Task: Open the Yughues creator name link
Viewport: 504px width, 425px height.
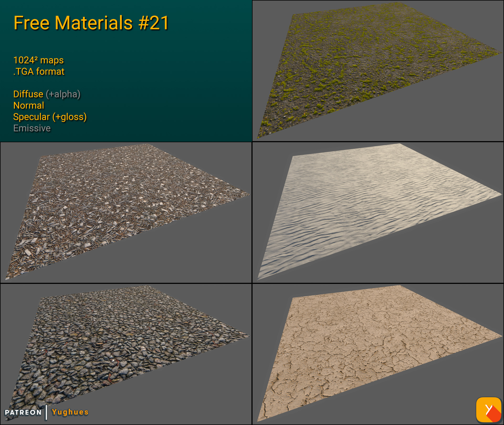Action: tap(70, 412)
